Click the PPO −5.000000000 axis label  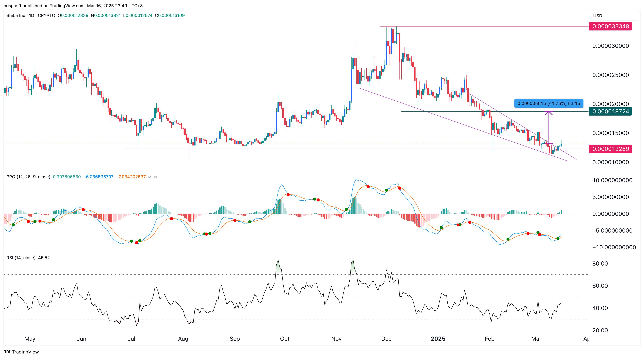612,231
